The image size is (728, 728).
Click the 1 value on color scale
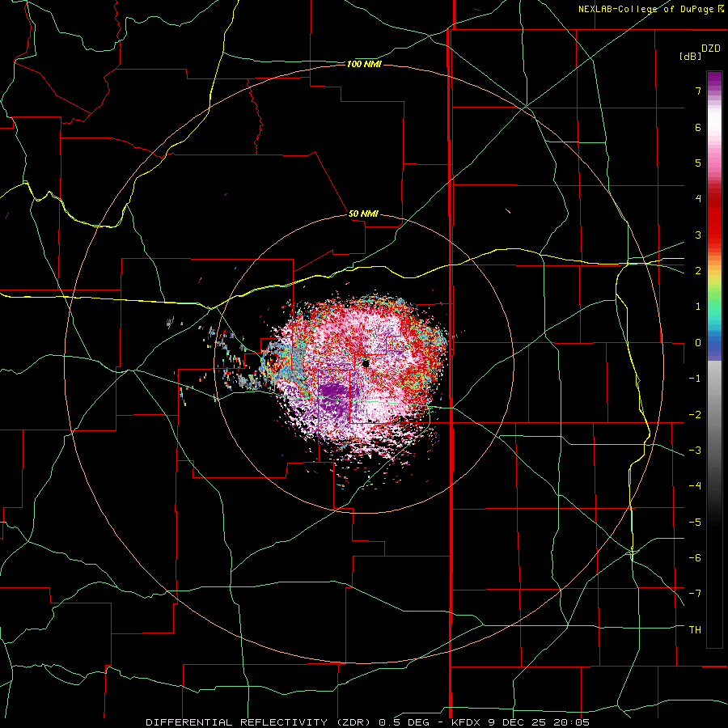point(698,307)
